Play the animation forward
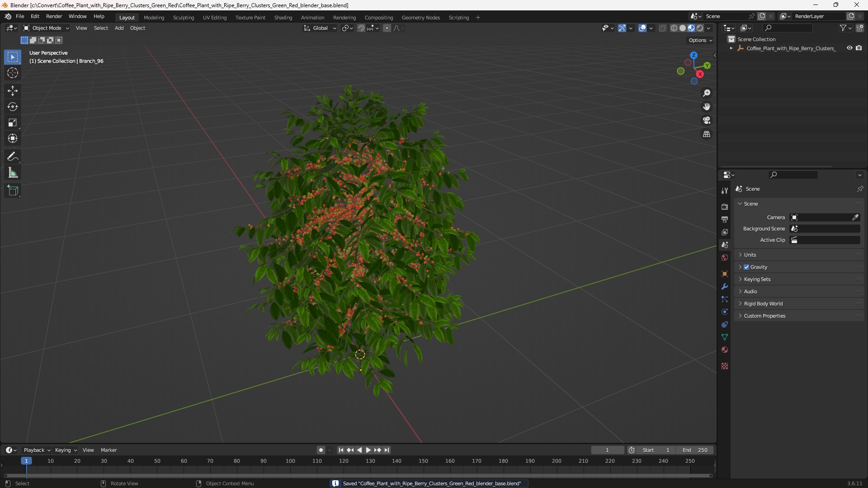This screenshot has width=868, height=488. point(368,450)
